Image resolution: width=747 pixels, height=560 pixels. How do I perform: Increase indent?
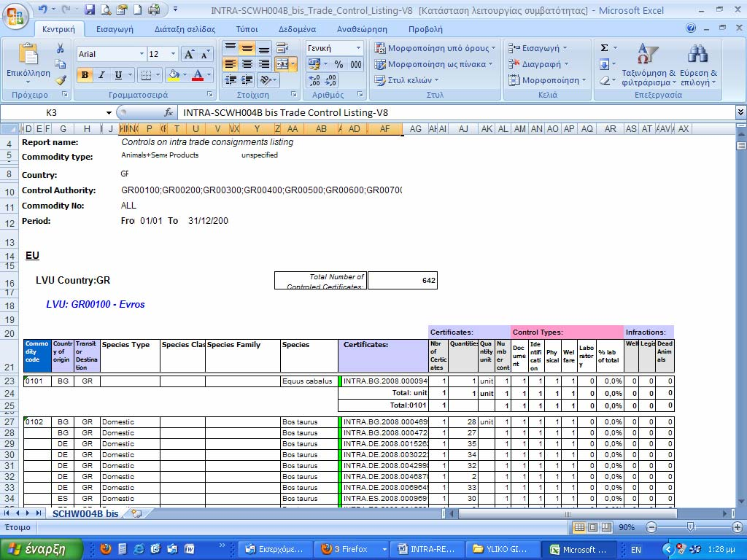pyautogui.click(x=247, y=80)
